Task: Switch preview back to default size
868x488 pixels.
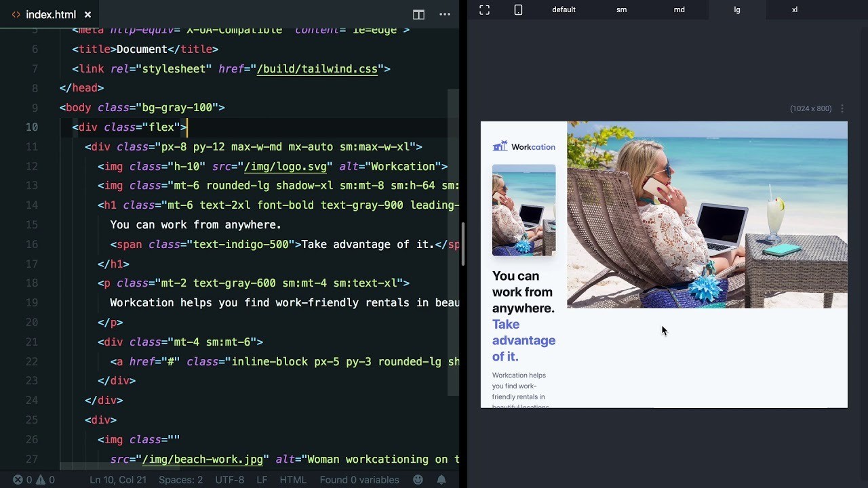Action: tap(564, 9)
